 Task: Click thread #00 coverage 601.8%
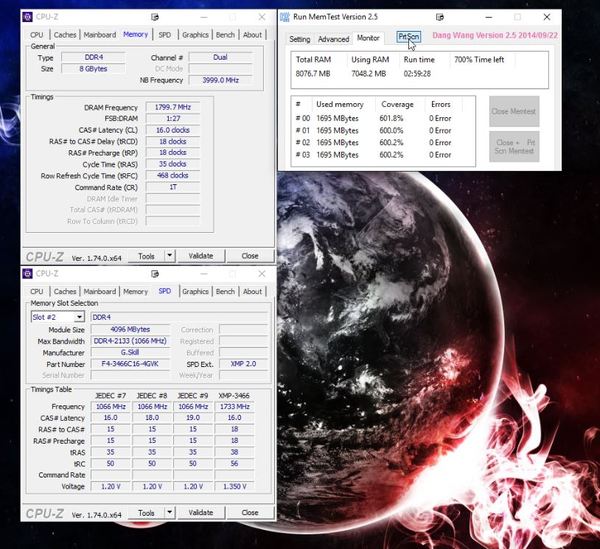tap(391, 118)
